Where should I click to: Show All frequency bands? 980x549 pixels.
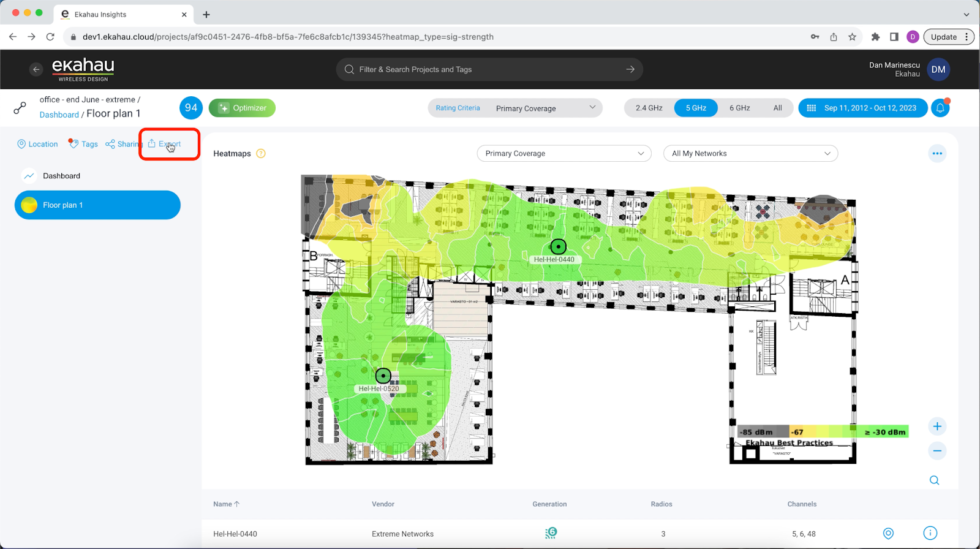tap(777, 108)
